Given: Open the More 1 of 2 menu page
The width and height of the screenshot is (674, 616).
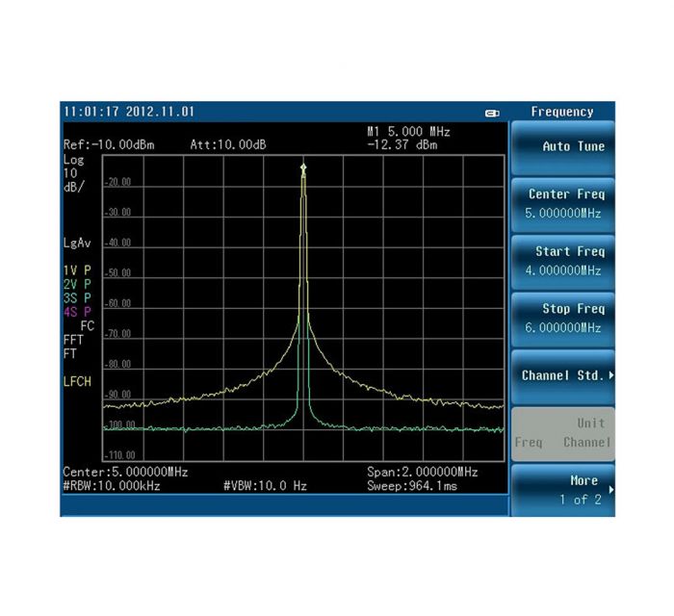Looking at the screenshot, I should pyautogui.click(x=563, y=490).
